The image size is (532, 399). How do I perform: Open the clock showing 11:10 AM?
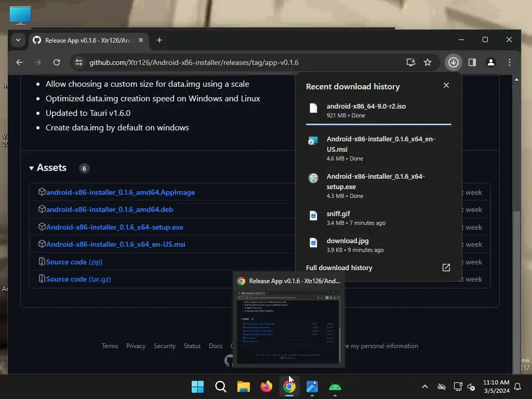click(x=496, y=387)
